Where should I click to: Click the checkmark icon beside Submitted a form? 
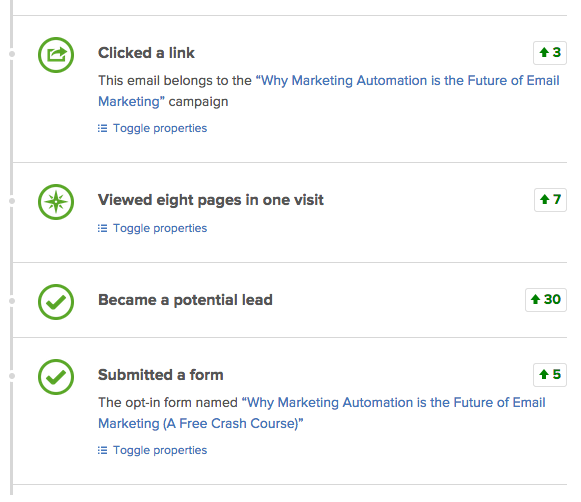tap(56, 377)
